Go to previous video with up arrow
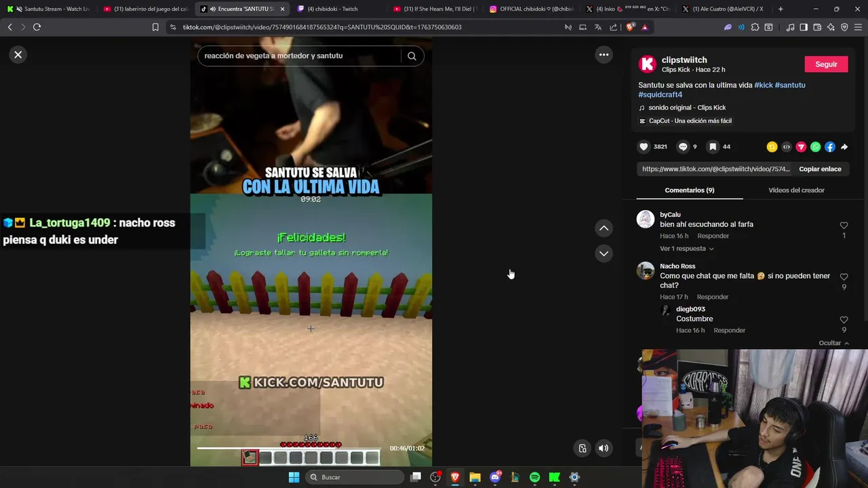 (604, 228)
